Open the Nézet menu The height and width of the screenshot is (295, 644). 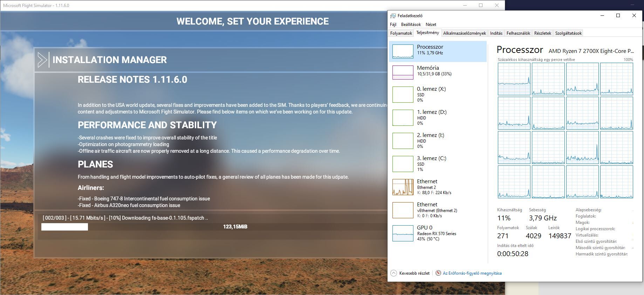point(431,25)
